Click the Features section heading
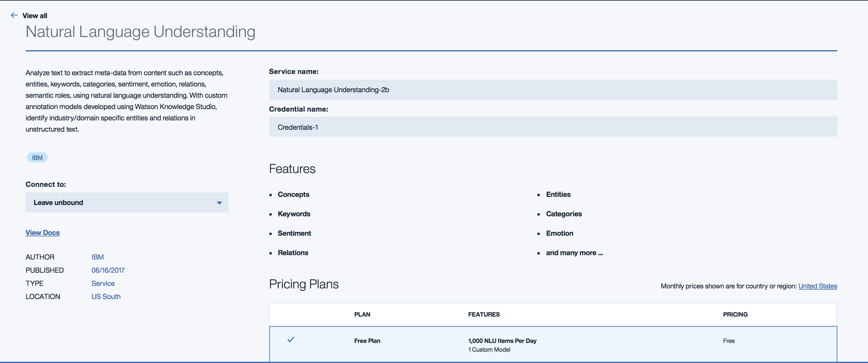The height and width of the screenshot is (363, 868). (x=292, y=169)
